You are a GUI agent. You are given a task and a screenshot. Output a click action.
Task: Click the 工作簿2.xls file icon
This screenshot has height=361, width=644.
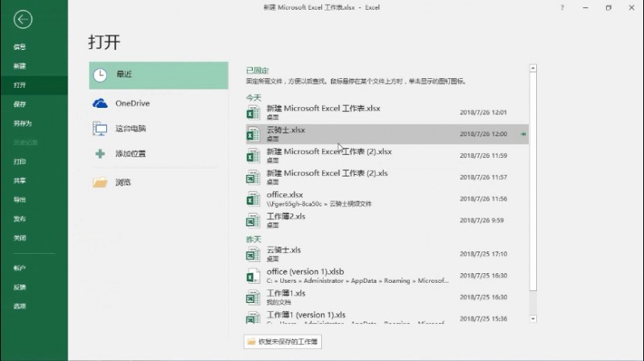click(253, 220)
